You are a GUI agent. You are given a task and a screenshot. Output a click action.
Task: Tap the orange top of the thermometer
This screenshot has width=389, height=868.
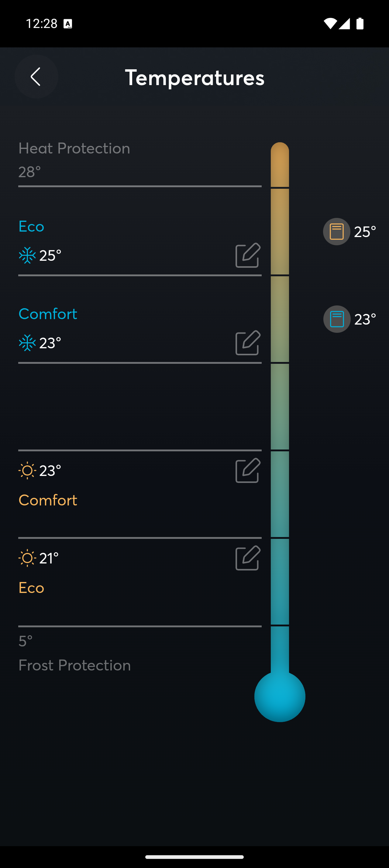click(x=280, y=164)
